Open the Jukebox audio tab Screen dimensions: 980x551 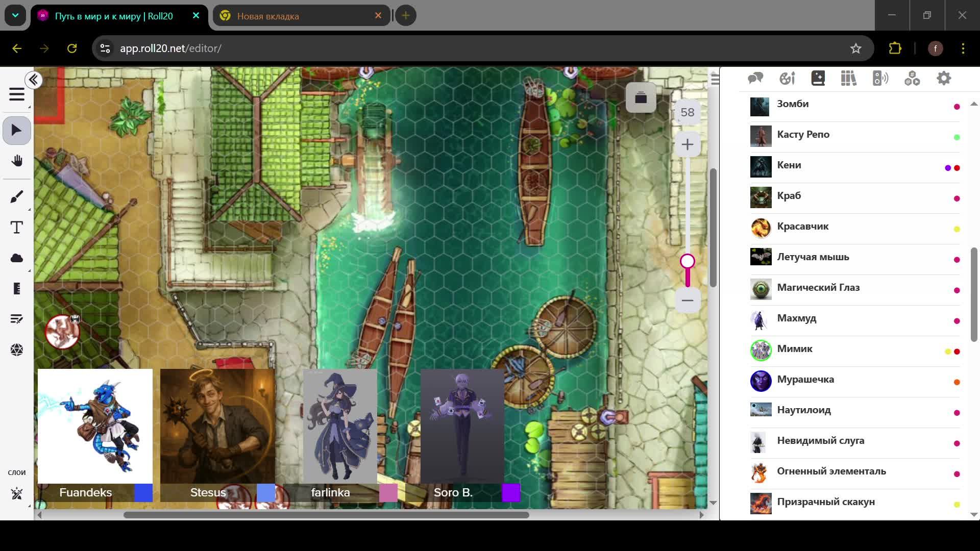pyautogui.click(x=880, y=79)
